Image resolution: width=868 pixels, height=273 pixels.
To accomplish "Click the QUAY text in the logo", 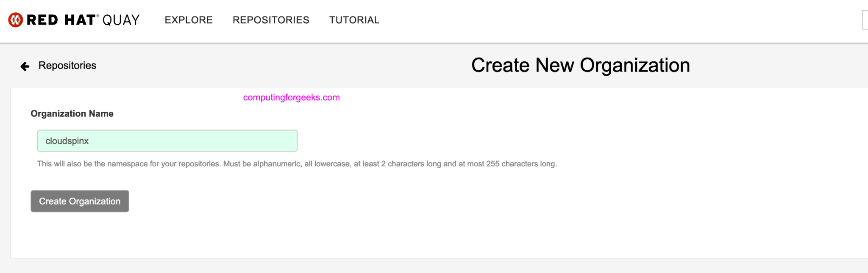I will pos(121,20).
